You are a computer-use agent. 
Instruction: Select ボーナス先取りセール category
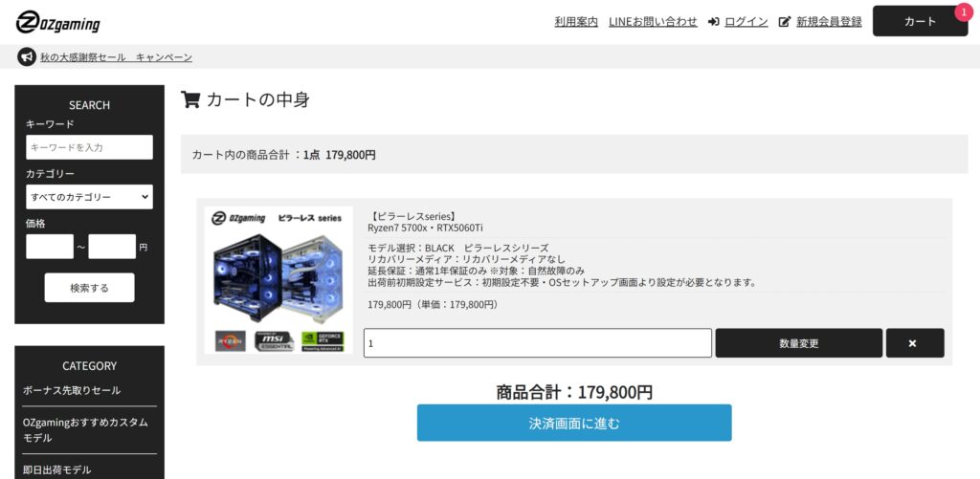pos(72,390)
